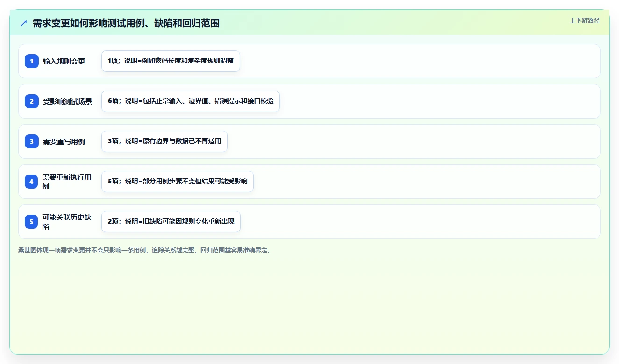Select the 可能关联历史缺陷 label
Image resolution: width=619 pixels, height=364 pixels.
coord(67,222)
